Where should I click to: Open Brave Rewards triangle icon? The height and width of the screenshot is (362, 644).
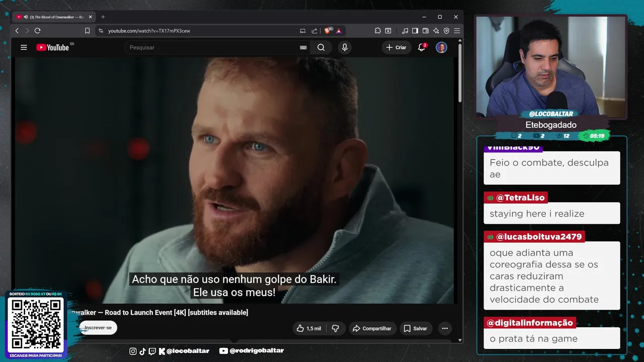click(339, 31)
